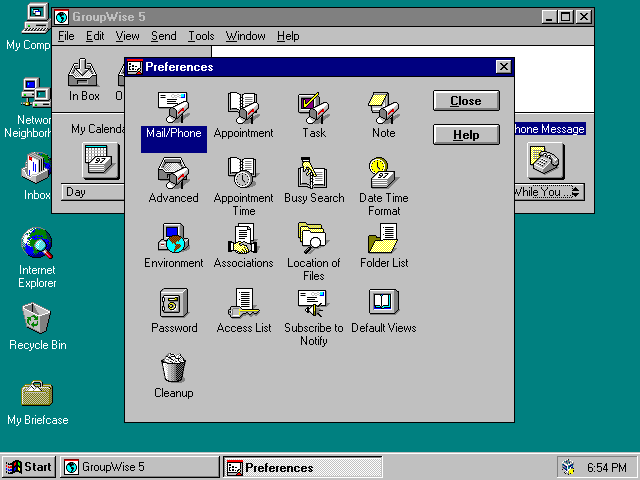The height and width of the screenshot is (480, 640).
Task: Minimize the GroupWise 5 window
Action: pyautogui.click(x=549, y=17)
